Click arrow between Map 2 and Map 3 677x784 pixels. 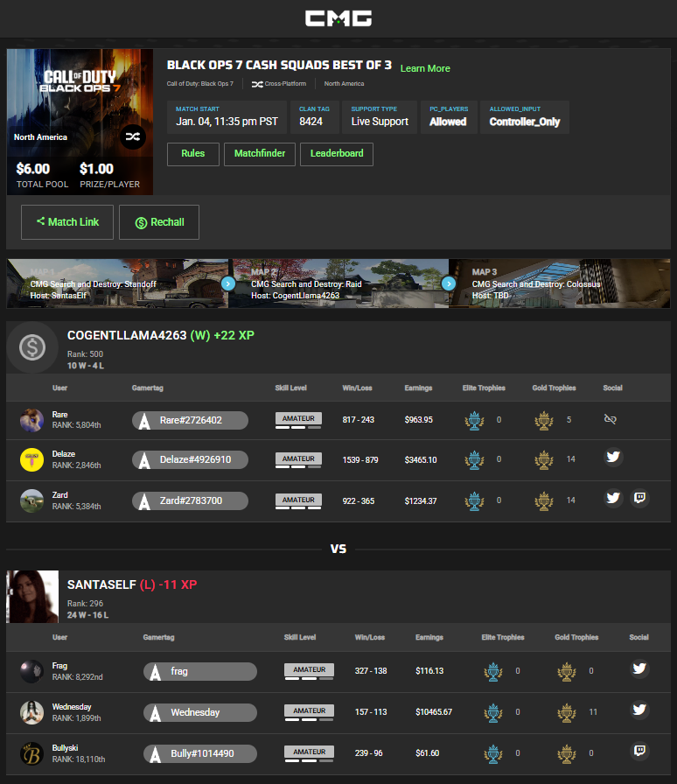click(x=449, y=283)
